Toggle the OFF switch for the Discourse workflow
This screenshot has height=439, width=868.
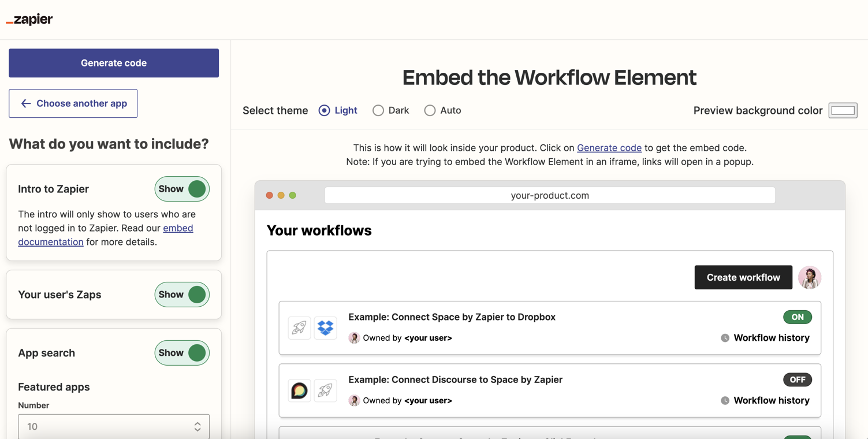click(798, 380)
